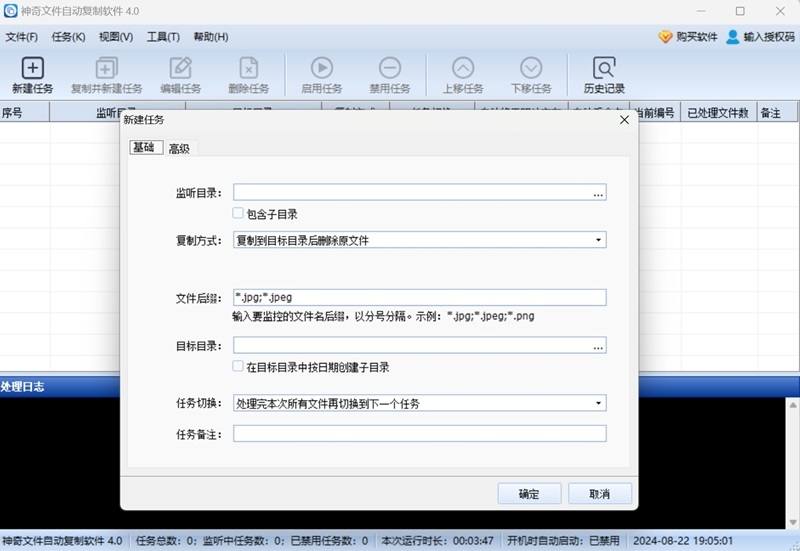Click the 禁用任务 toolbar icon
The height and width of the screenshot is (551, 800).
390,68
